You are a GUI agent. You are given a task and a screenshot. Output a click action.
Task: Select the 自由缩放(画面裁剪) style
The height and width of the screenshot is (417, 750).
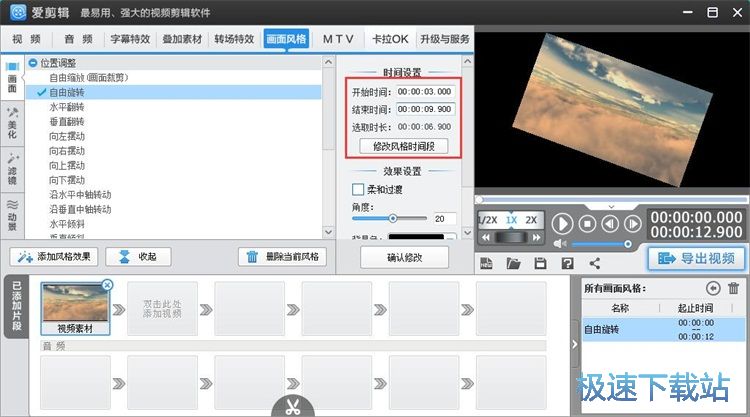88,77
